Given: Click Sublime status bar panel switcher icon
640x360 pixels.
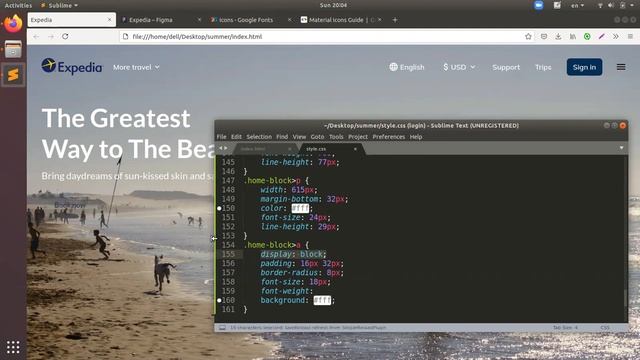Looking at the screenshot, I should pos(222,327).
